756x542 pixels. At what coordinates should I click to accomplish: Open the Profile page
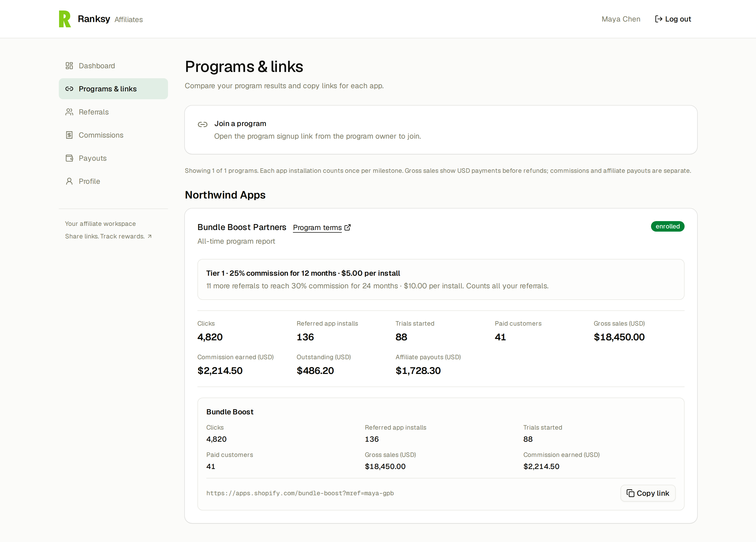coord(113,181)
